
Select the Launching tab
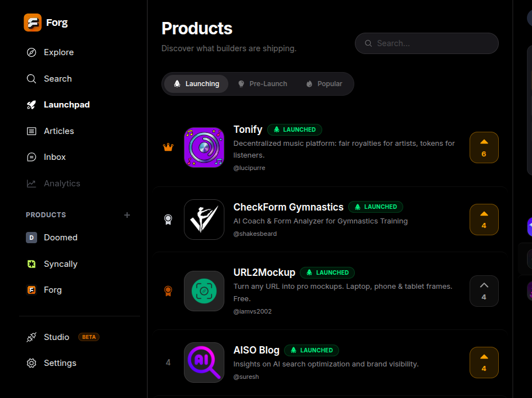click(196, 84)
